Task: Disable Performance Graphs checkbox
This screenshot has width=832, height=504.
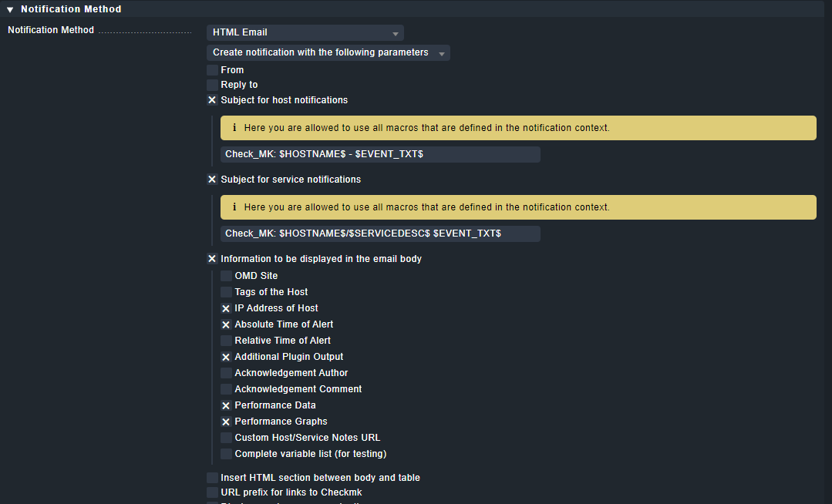Action: [226, 422]
